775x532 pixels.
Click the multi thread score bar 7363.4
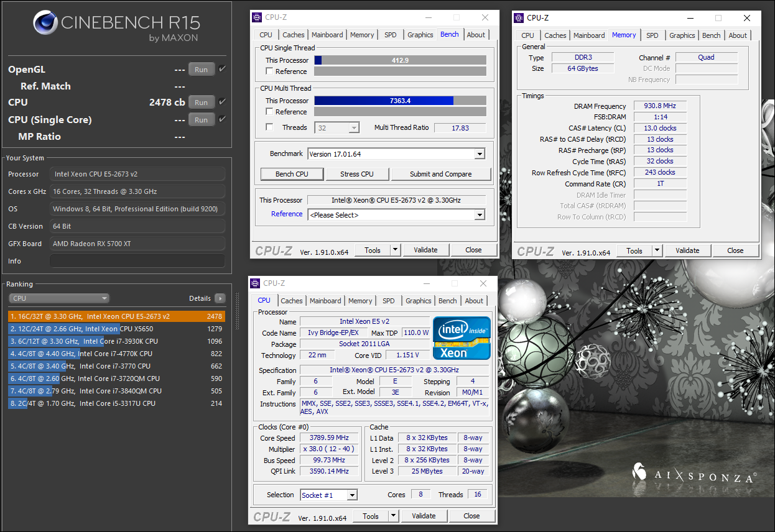coord(400,101)
